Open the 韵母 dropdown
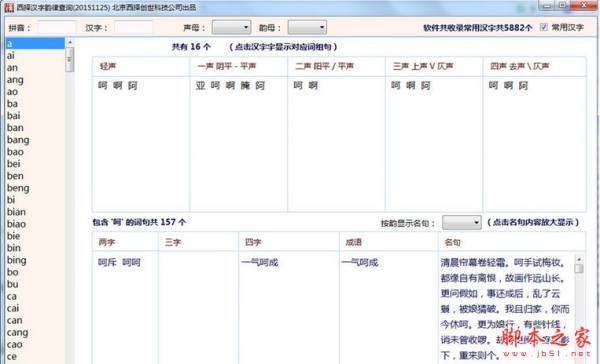This screenshot has width=600, height=364. 307,27
